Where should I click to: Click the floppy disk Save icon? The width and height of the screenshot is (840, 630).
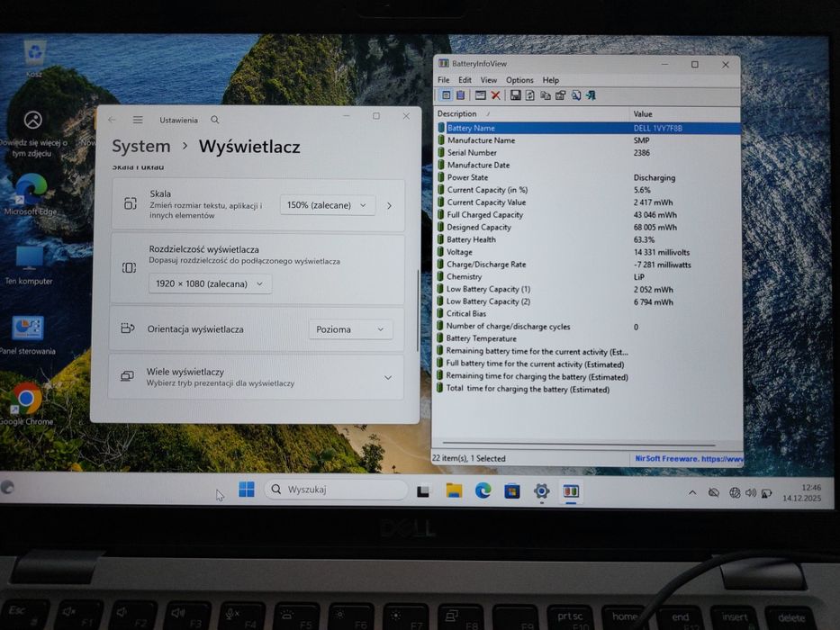(x=515, y=95)
